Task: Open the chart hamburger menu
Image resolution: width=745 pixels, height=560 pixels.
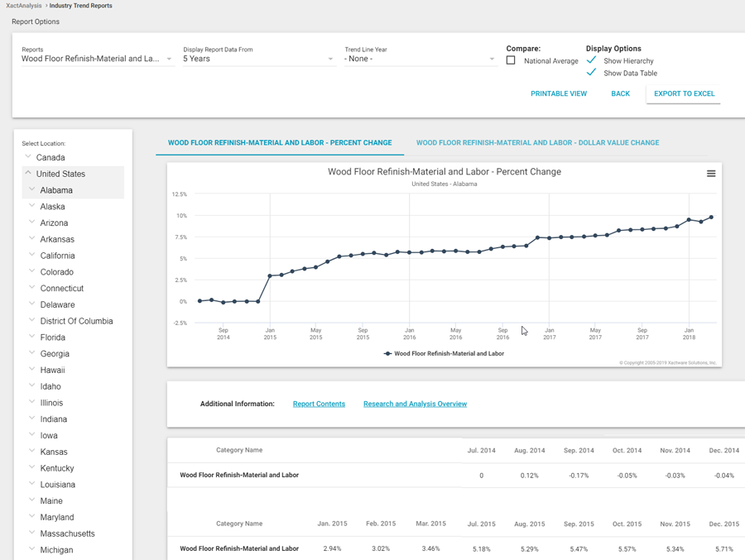Action: click(x=710, y=174)
